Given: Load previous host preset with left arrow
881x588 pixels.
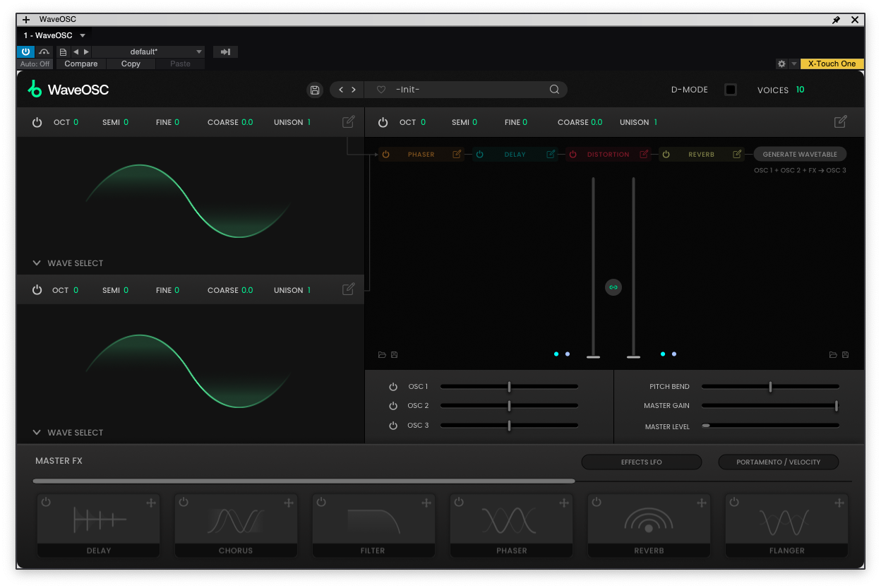Looking at the screenshot, I should coord(76,52).
